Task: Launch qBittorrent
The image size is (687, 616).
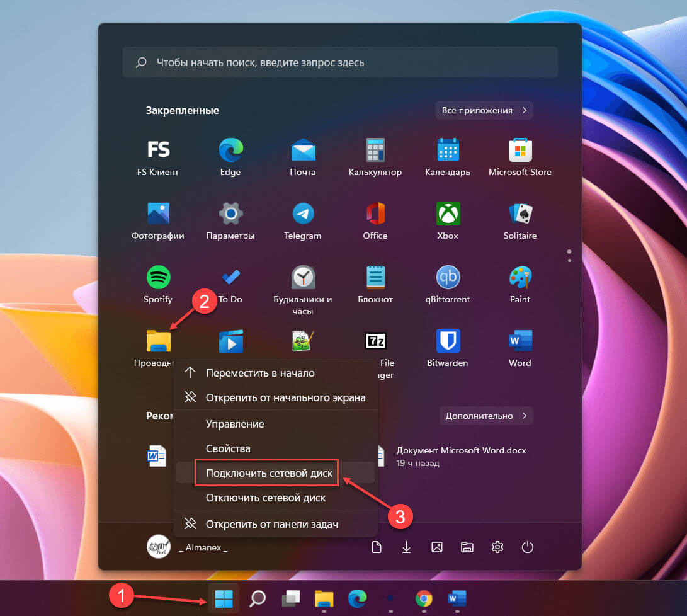Action: (x=447, y=284)
